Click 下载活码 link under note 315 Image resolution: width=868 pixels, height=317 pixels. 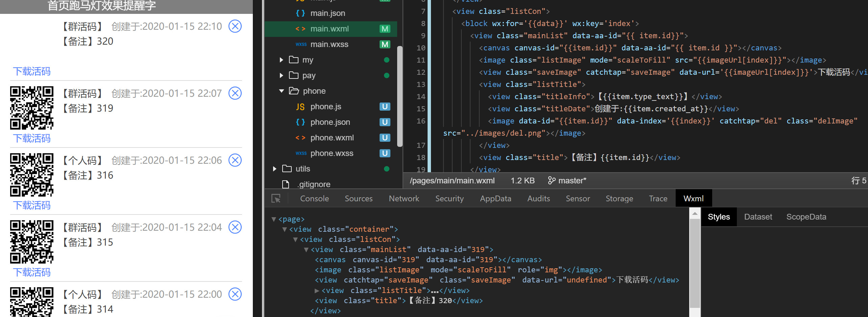click(x=32, y=272)
